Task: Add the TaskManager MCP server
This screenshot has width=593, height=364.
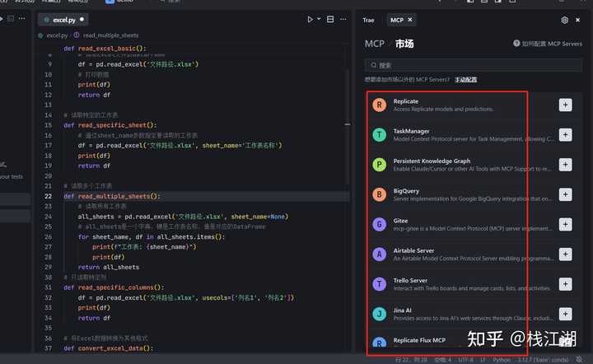Action: (565, 134)
